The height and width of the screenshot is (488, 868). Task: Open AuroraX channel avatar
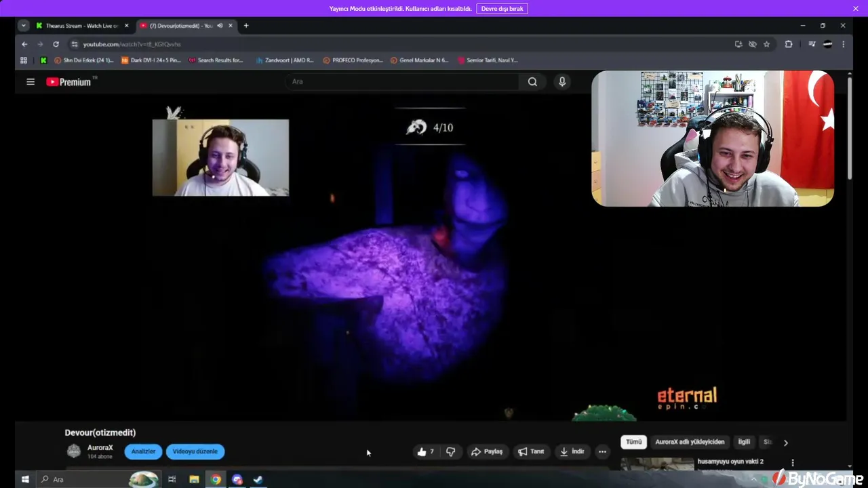point(74,451)
